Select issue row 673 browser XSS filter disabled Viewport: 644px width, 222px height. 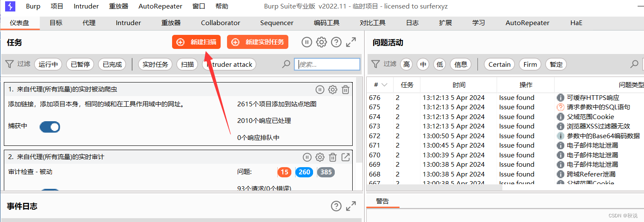pos(505,126)
